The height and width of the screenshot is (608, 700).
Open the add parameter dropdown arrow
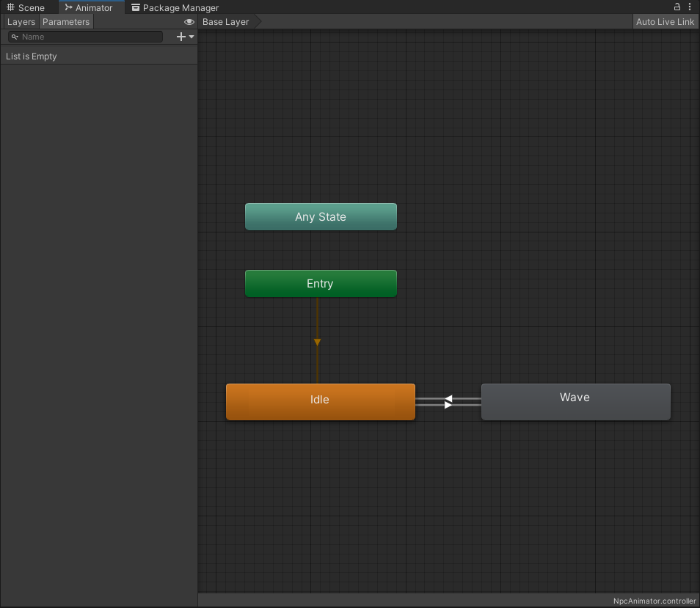192,37
